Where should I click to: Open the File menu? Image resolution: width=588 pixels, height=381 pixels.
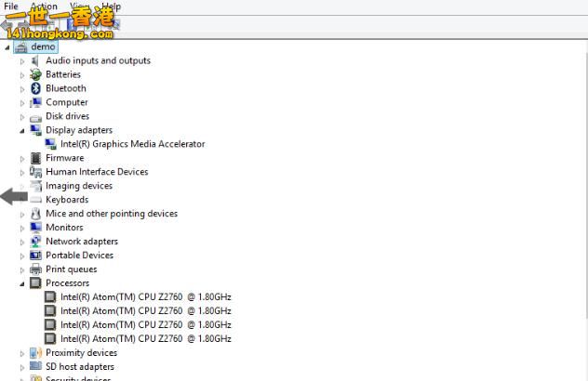(11, 7)
